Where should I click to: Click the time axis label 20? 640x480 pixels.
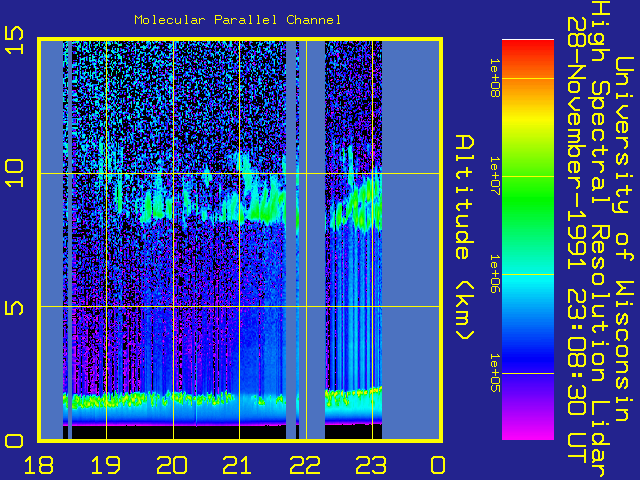click(172, 465)
